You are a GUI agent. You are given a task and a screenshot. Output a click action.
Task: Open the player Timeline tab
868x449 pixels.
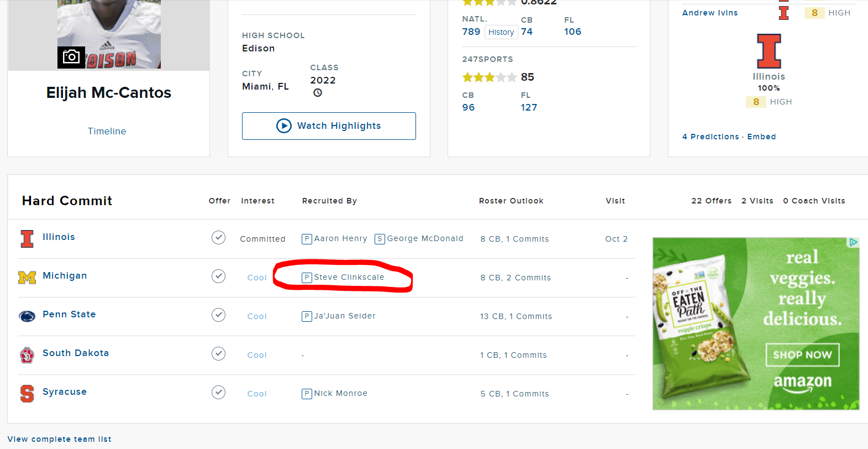click(x=107, y=131)
